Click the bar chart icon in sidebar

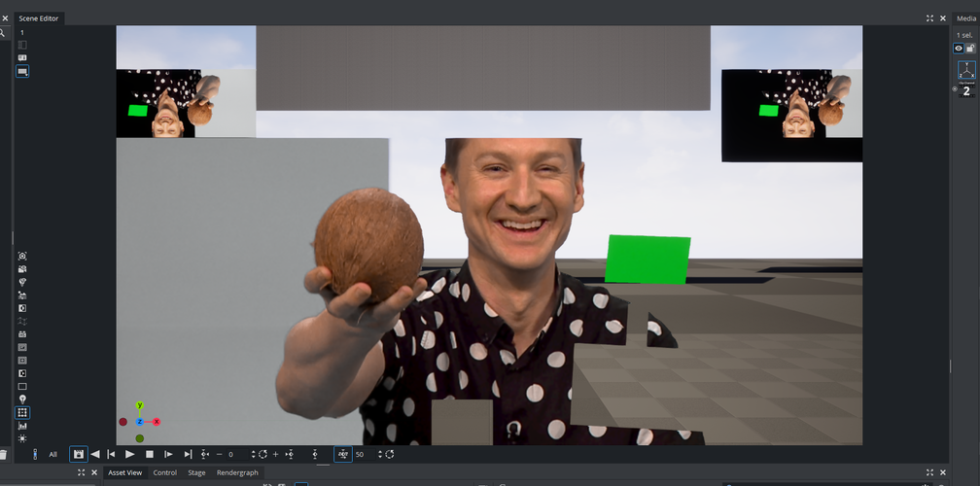(x=22, y=426)
